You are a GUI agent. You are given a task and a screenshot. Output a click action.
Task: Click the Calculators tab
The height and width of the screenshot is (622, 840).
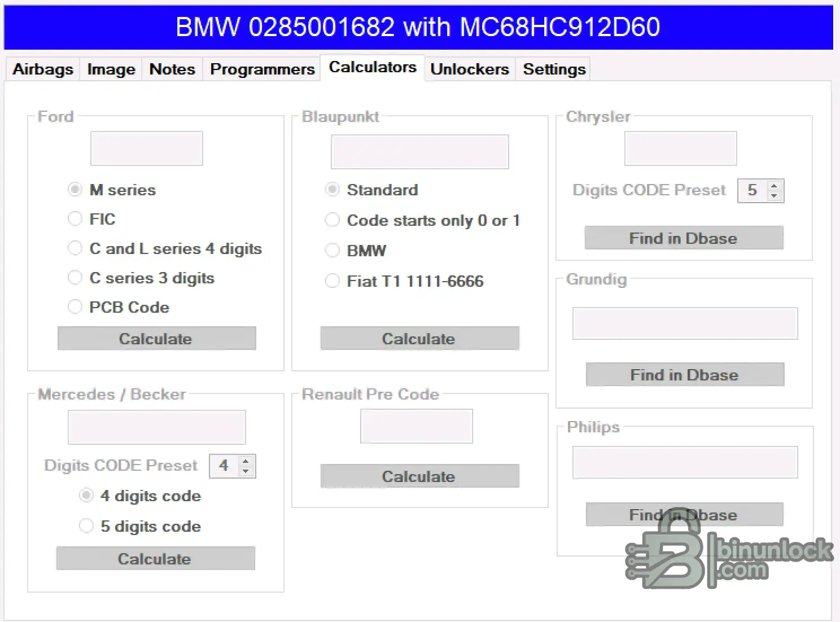point(373,67)
